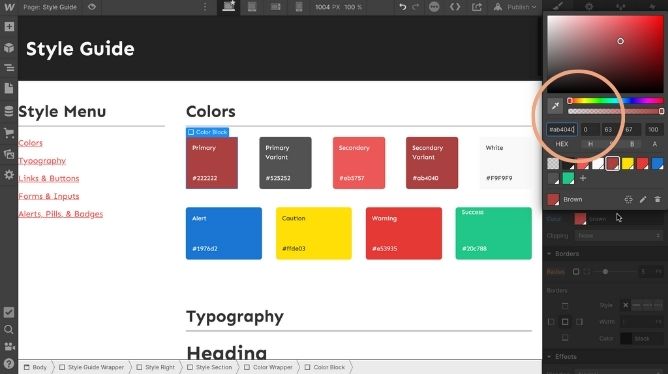Select Color Wrapper in breadcrumb bar
The image size is (668, 374).
[x=268, y=367]
